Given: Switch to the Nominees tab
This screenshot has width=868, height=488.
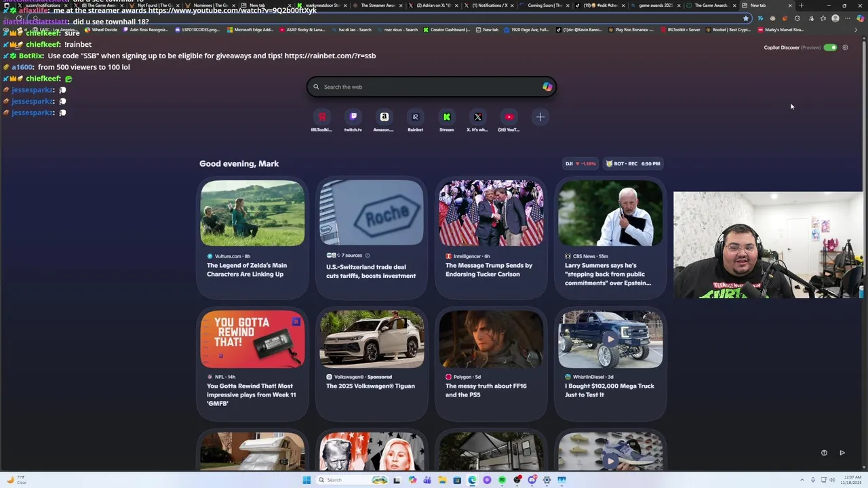Looking at the screenshot, I should (210, 5).
